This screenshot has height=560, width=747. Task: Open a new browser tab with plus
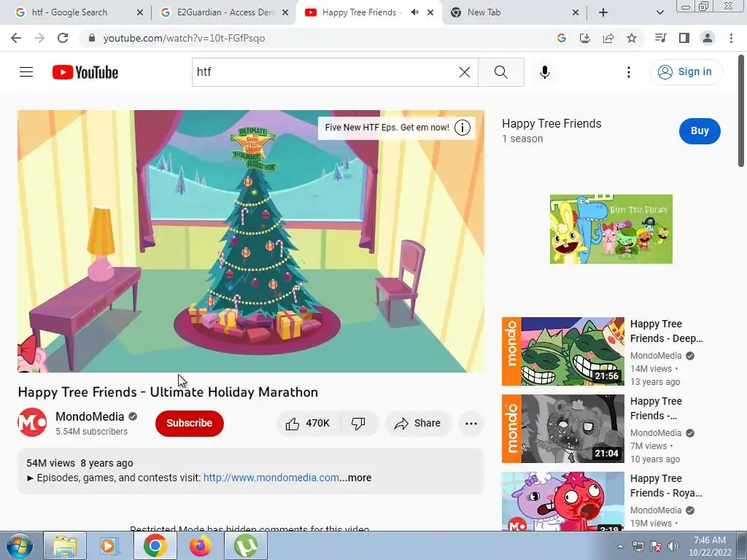click(603, 12)
